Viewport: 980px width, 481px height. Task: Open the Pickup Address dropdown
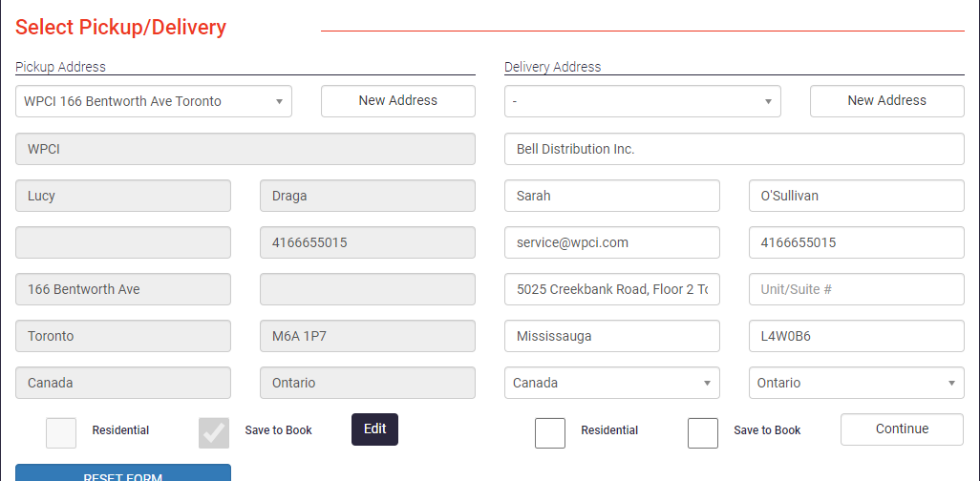pyautogui.click(x=154, y=101)
